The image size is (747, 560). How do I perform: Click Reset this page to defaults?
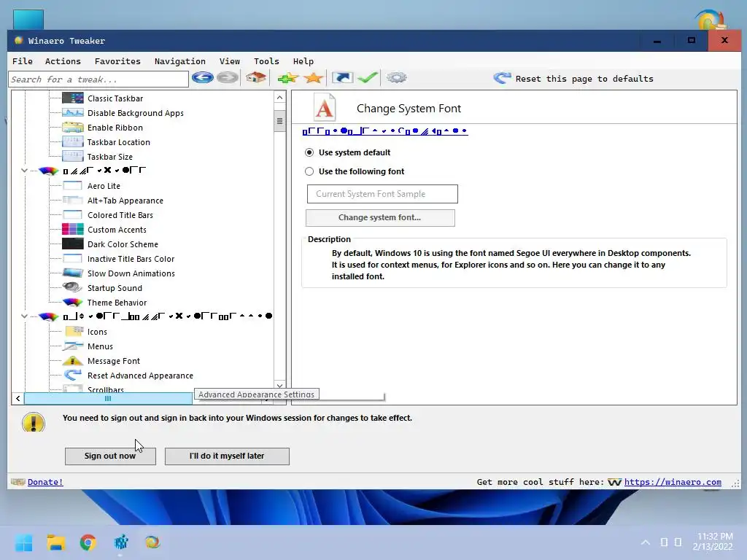573,79
